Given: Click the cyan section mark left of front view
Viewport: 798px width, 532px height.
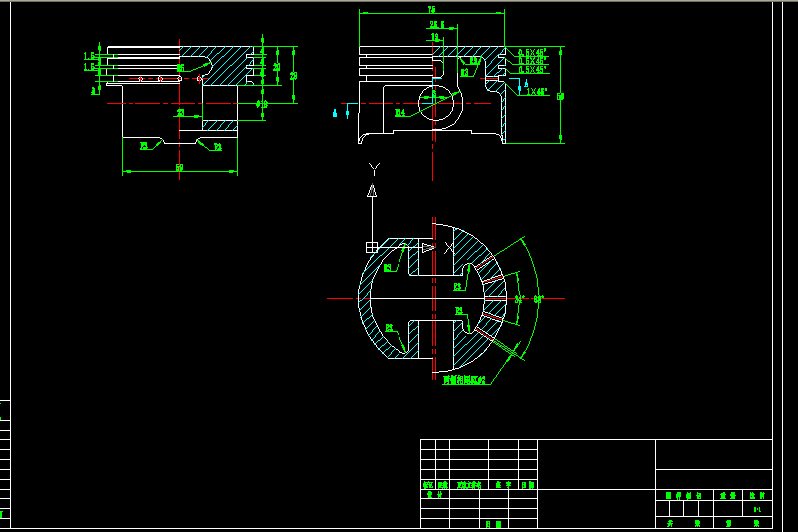Looking at the screenshot, I should (336, 113).
